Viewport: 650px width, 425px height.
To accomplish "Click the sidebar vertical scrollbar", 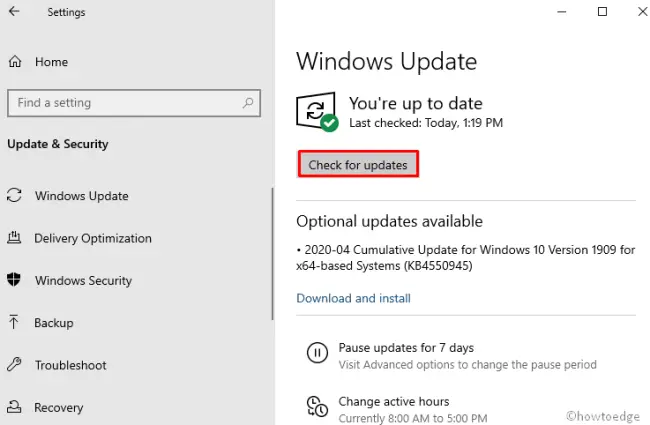I will [x=272, y=254].
